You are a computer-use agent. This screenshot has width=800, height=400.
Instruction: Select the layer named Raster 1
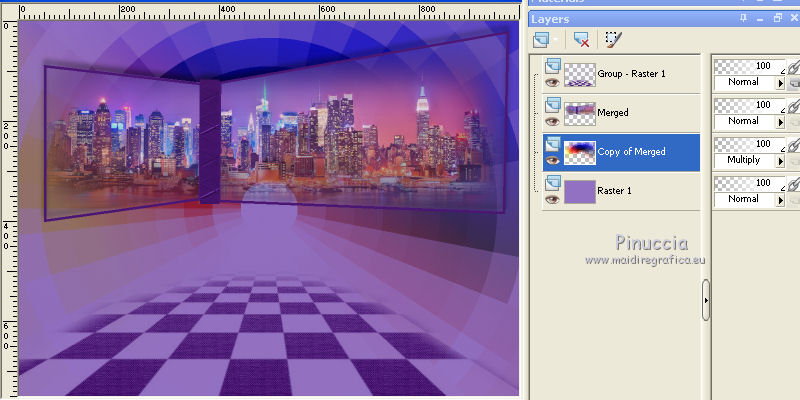tap(614, 191)
